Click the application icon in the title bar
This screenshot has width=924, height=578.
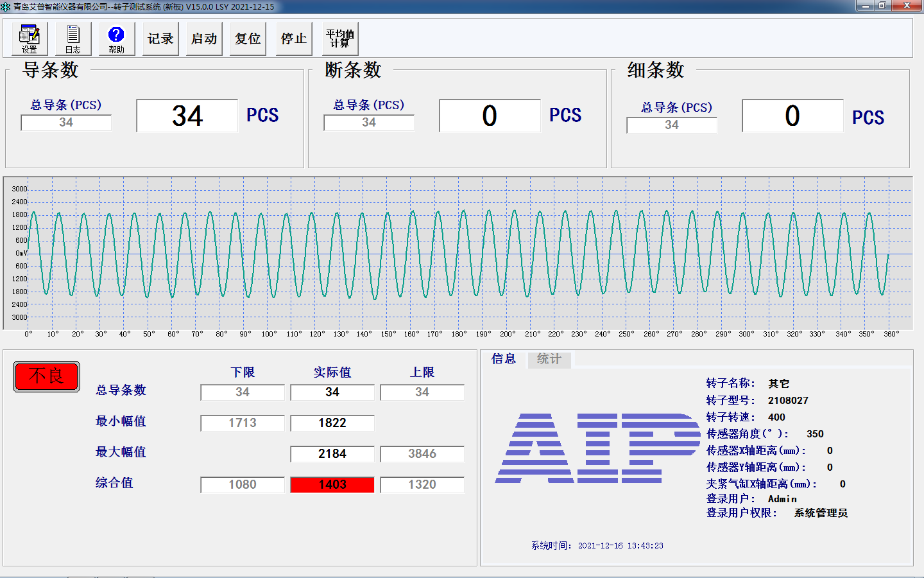click(x=7, y=6)
